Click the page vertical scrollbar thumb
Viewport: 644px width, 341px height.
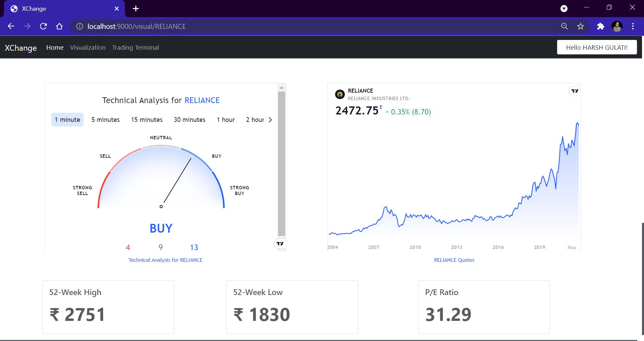643,279
